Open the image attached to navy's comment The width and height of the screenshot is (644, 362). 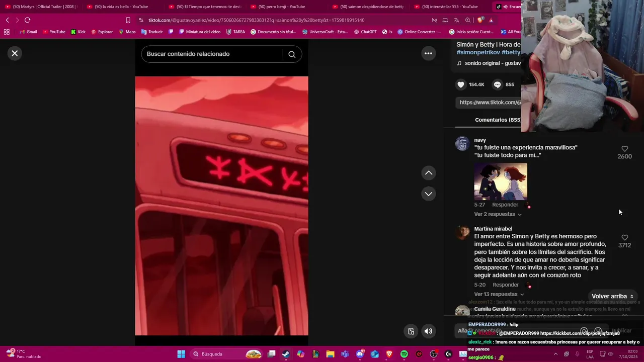click(501, 182)
